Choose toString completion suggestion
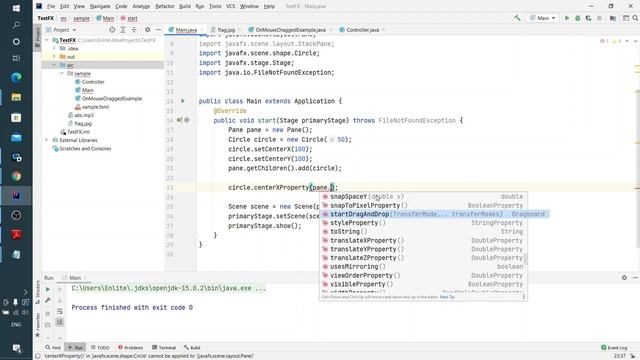This screenshot has width=640, height=360. (x=423, y=231)
